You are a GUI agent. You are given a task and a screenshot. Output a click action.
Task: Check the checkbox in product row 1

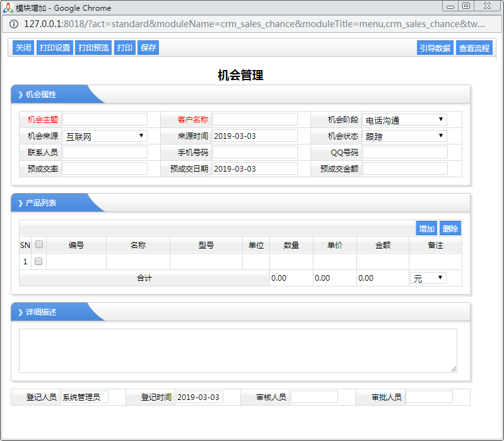pos(38,261)
